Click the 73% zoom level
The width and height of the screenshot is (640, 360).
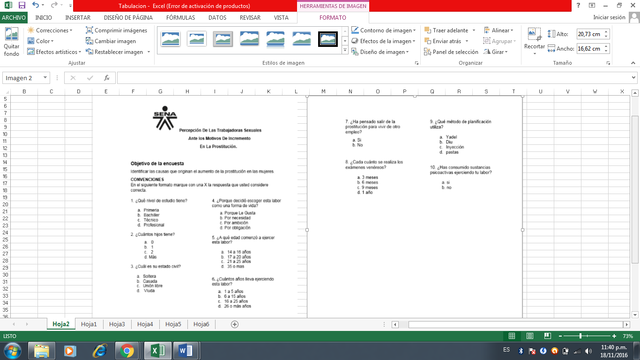tap(628, 336)
